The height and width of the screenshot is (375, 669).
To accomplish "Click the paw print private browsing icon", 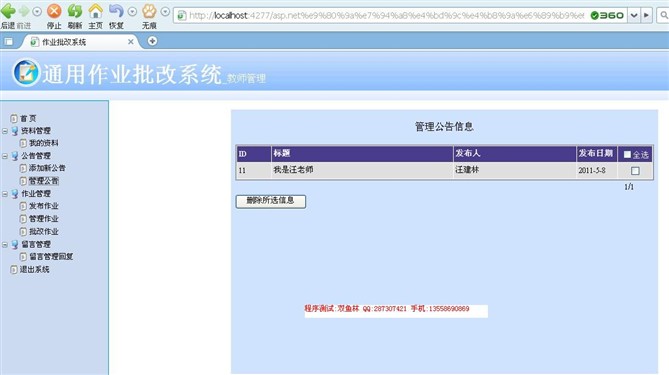I will (149, 11).
